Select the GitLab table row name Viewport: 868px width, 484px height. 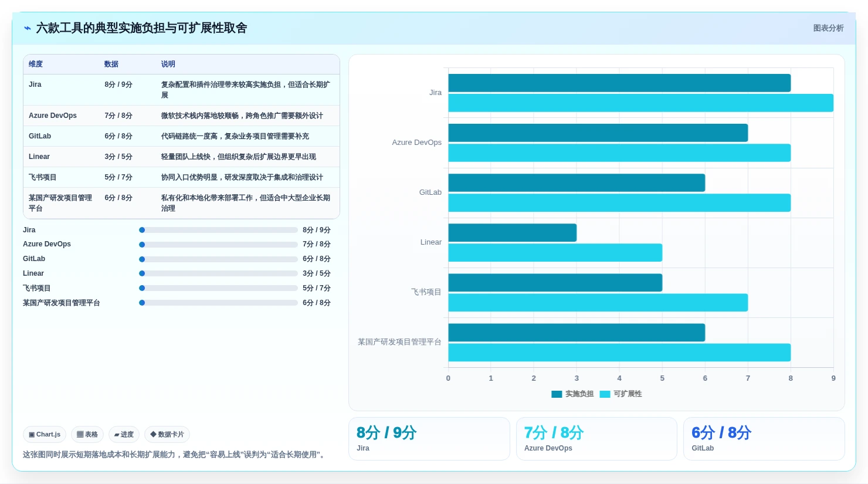tap(40, 136)
